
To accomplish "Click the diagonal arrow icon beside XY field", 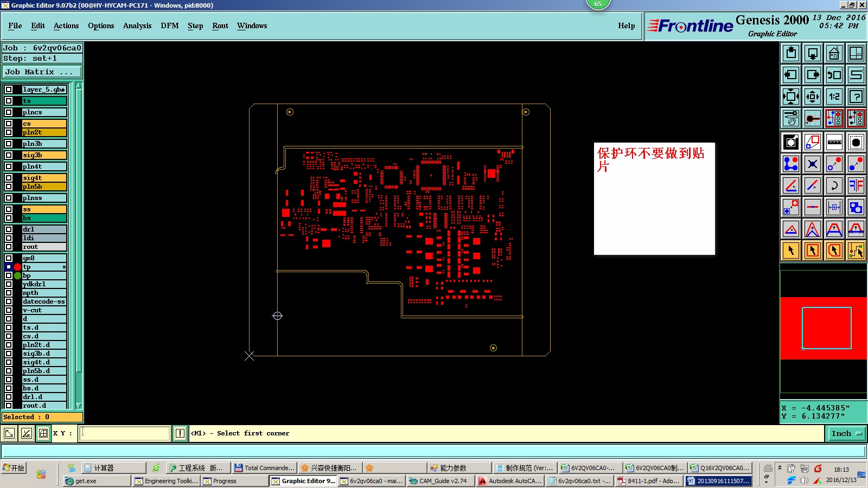I will (10, 433).
